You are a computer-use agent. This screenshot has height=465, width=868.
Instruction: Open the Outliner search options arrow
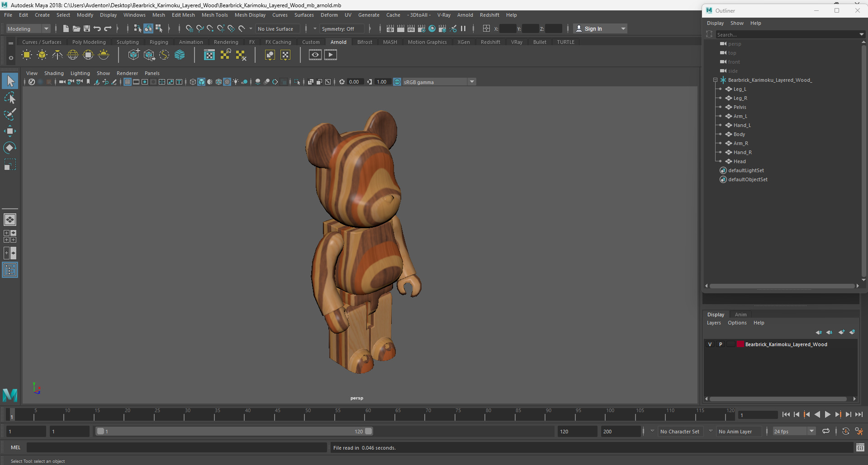coord(861,34)
